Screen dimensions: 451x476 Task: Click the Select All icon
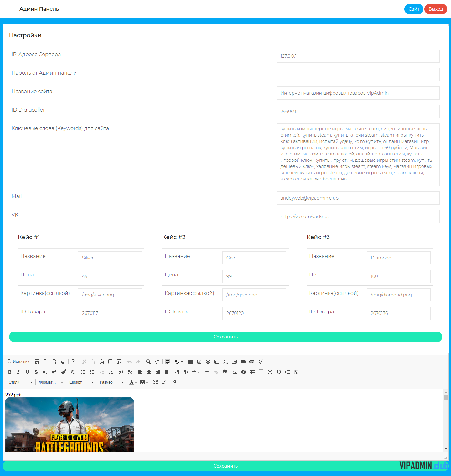click(x=168, y=362)
